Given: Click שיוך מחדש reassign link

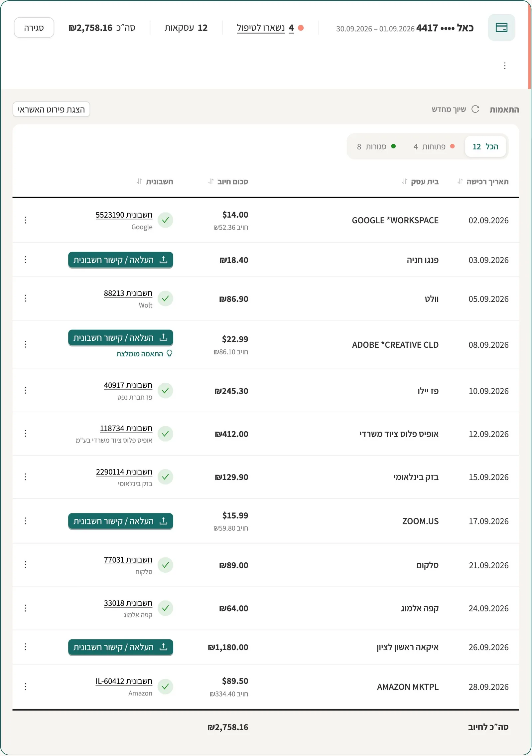Looking at the screenshot, I should pyautogui.click(x=449, y=109).
